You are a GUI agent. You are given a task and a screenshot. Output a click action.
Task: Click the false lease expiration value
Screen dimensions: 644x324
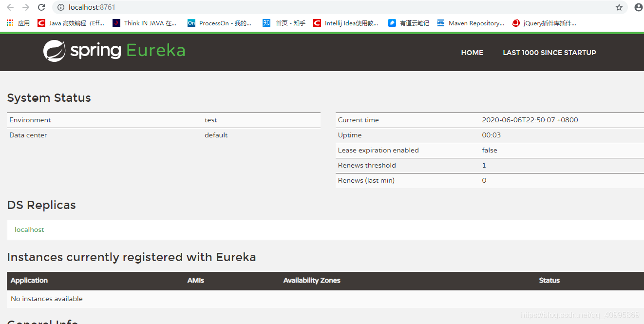click(x=490, y=150)
